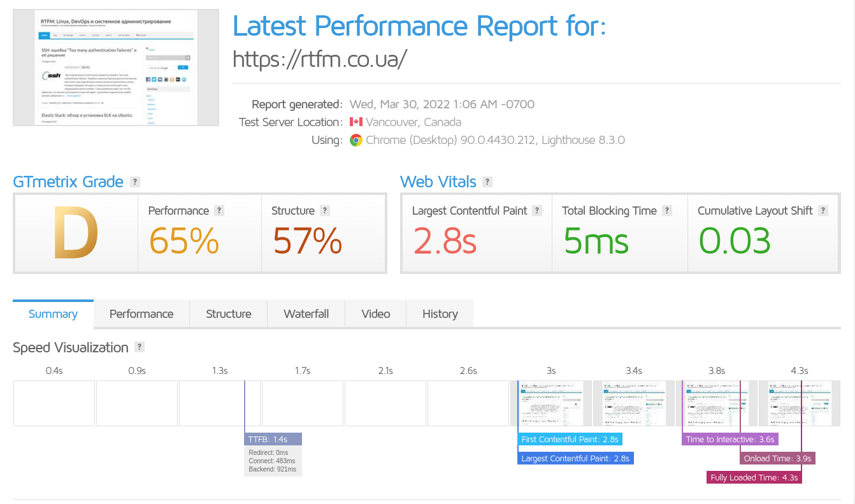Click the TTFB: 1.4s marker label
This screenshot has width=855, height=504.
tap(273, 439)
